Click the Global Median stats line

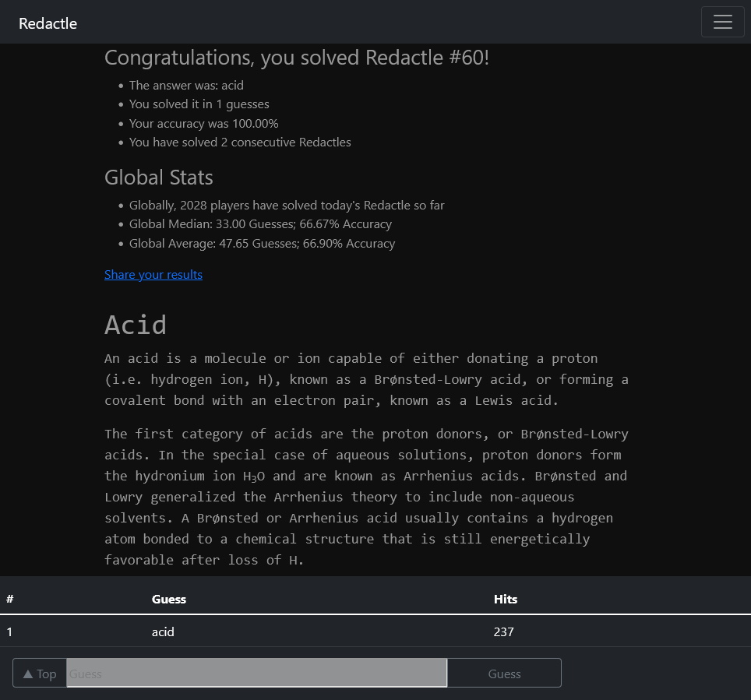click(x=260, y=224)
